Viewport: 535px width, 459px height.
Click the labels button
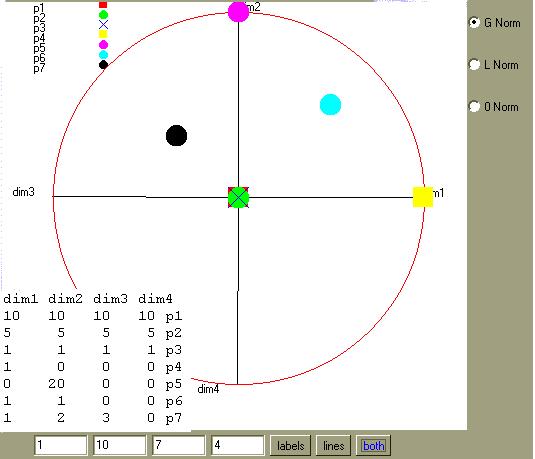[x=290, y=445]
